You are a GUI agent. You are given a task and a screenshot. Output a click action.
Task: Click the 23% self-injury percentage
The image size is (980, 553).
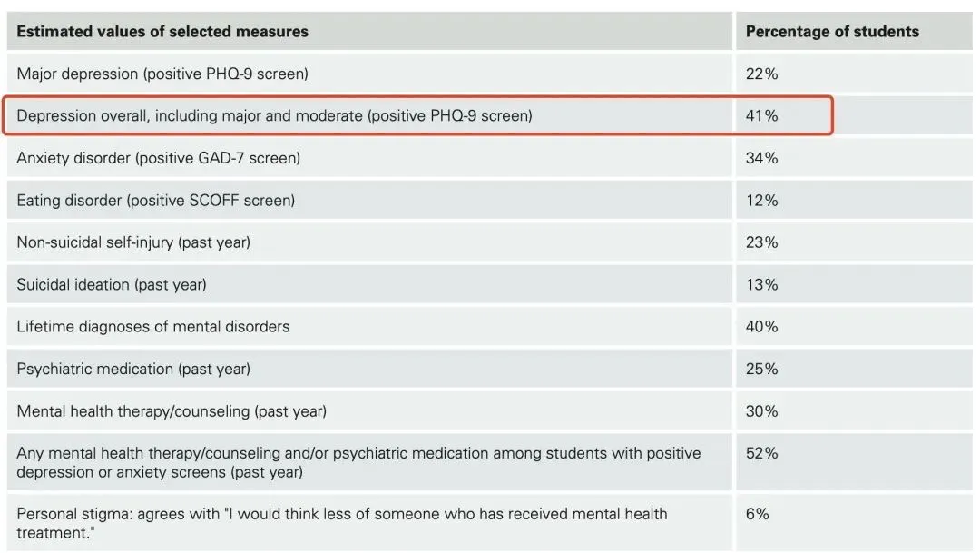tap(761, 242)
